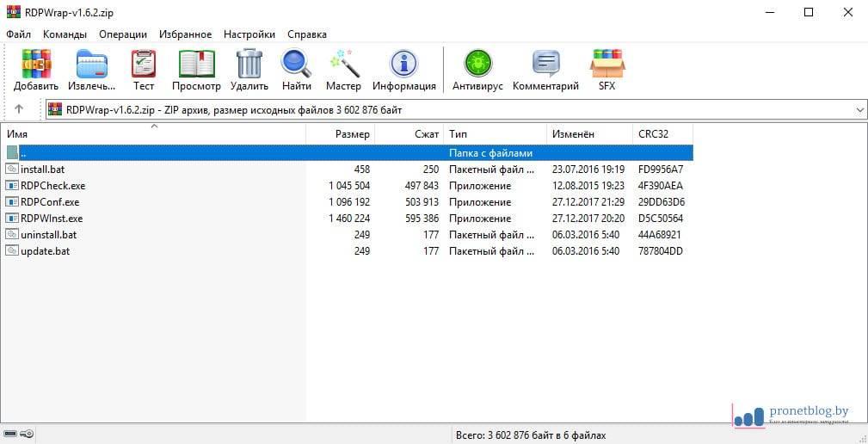Image resolution: width=868 pixels, height=444 pixels.
Task: Click the size value 1 045 504
Action: 349,186
